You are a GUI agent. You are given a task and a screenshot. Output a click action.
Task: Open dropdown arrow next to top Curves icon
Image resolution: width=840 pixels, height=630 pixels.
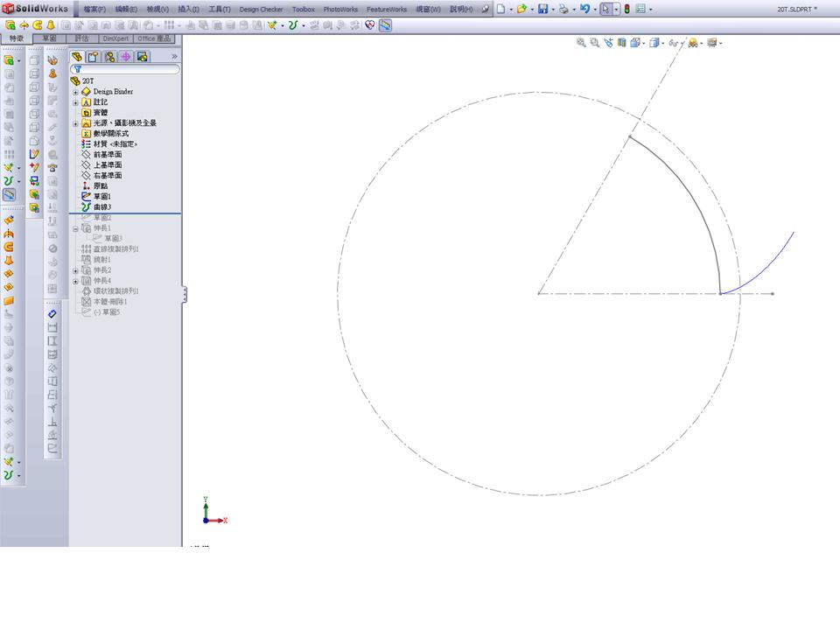[x=304, y=25]
